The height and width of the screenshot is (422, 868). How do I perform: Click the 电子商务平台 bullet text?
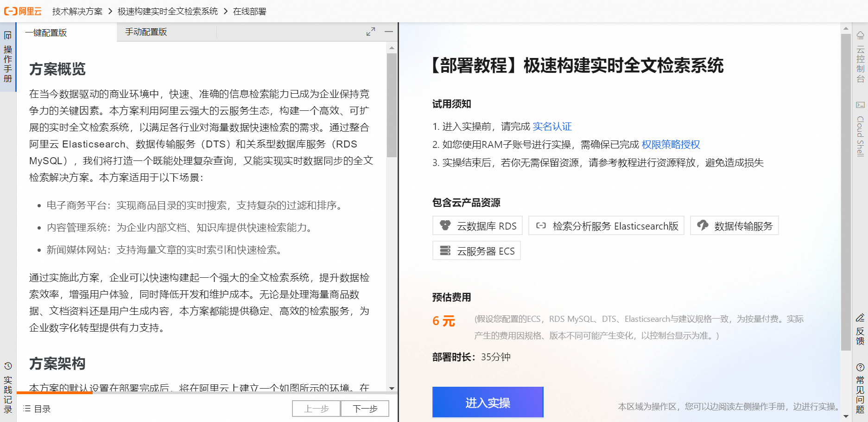pyautogui.click(x=195, y=205)
